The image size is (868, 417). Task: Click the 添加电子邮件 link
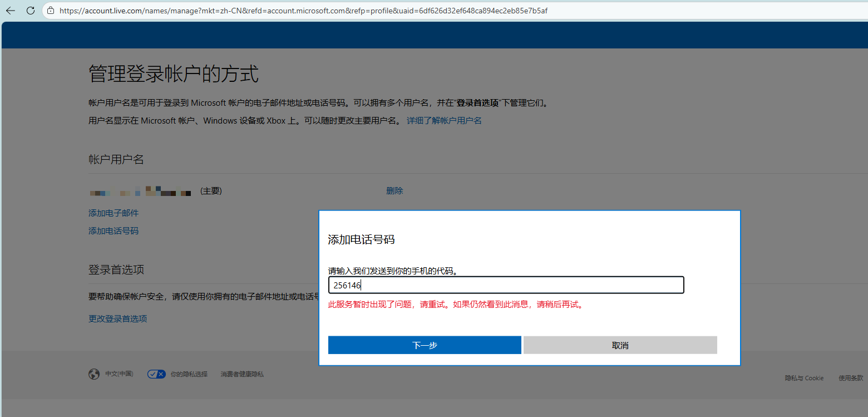[114, 213]
